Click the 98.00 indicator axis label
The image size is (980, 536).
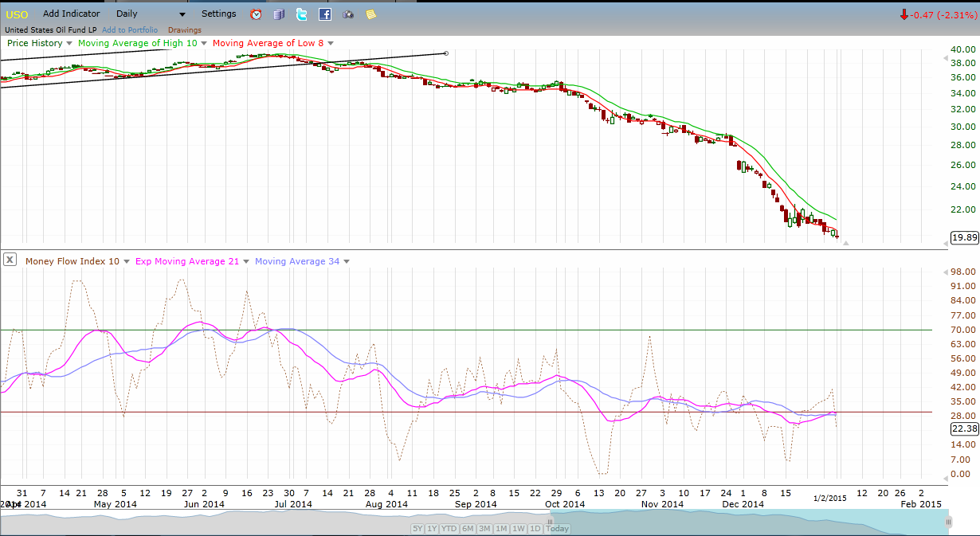click(x=964, y=272)
